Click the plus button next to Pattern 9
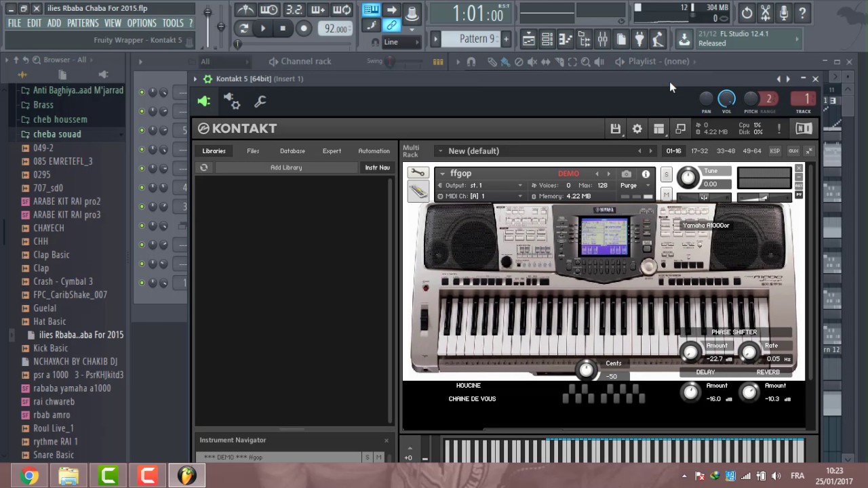The height and width of the screenshot is (488, 868). pyautogui.click(x=506, y=39)
